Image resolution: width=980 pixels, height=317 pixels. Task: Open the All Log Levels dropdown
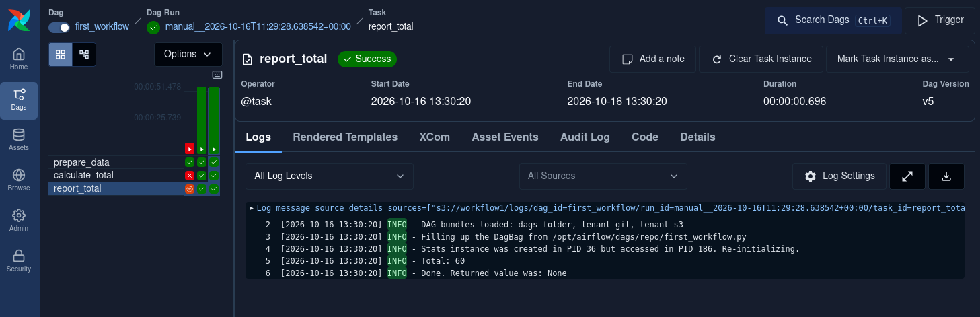pos(329,176)
